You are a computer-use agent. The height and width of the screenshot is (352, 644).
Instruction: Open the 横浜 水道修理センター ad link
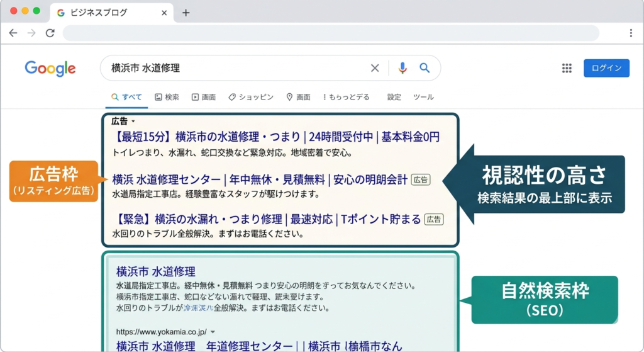tap(259, 179)
